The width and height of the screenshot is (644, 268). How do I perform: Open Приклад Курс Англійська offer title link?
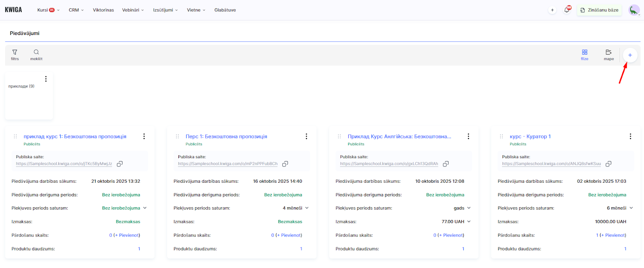pos(399,136)
